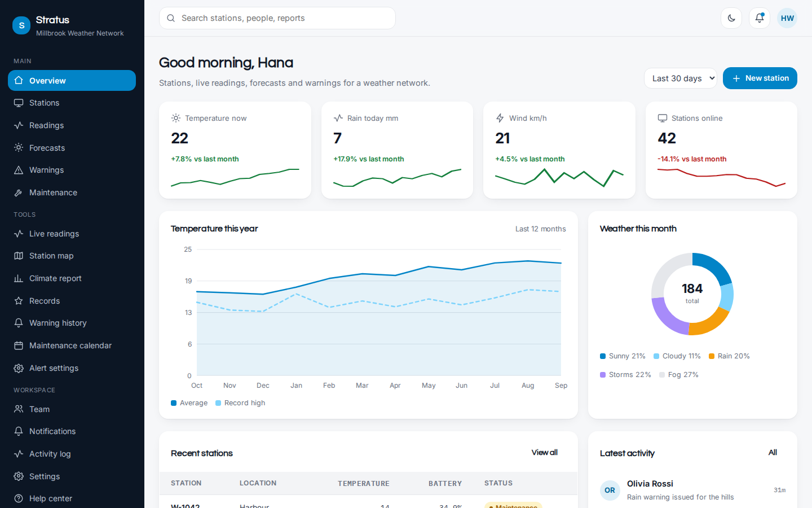Click the Temperature now sparkline chart
Viewport: 812px width, 508px height.
coord(235,178)
